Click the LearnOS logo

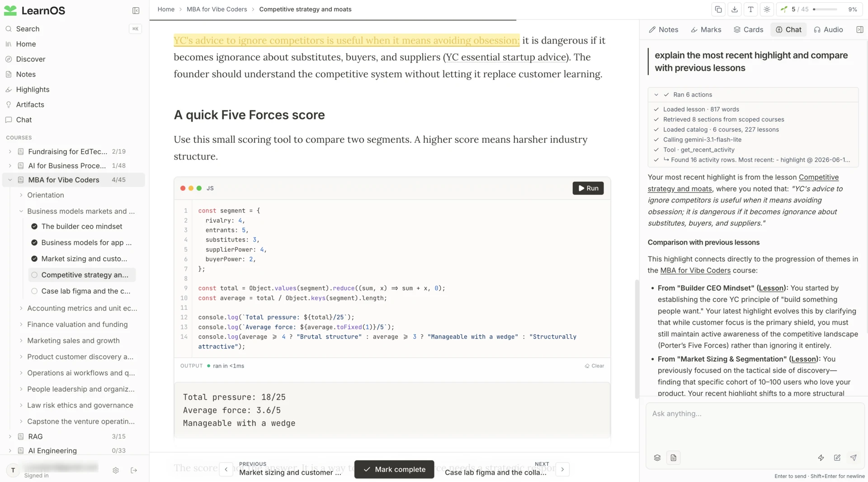[x=35, y=10]
